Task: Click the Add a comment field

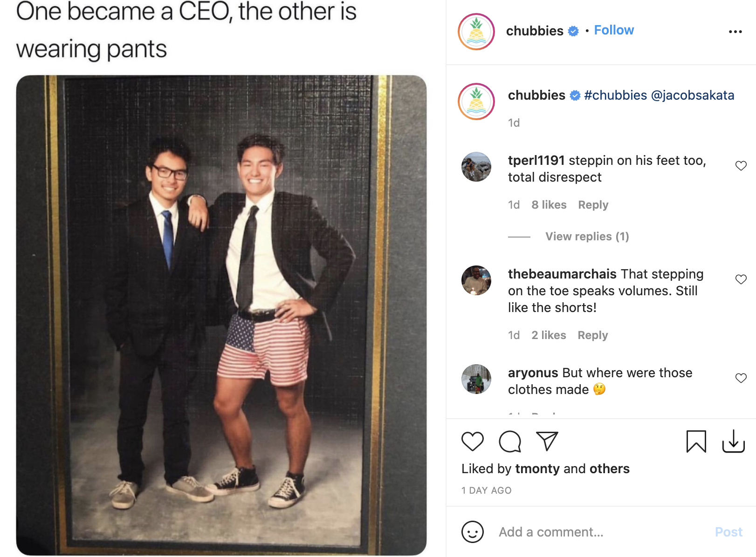Action: pos(601,532)
